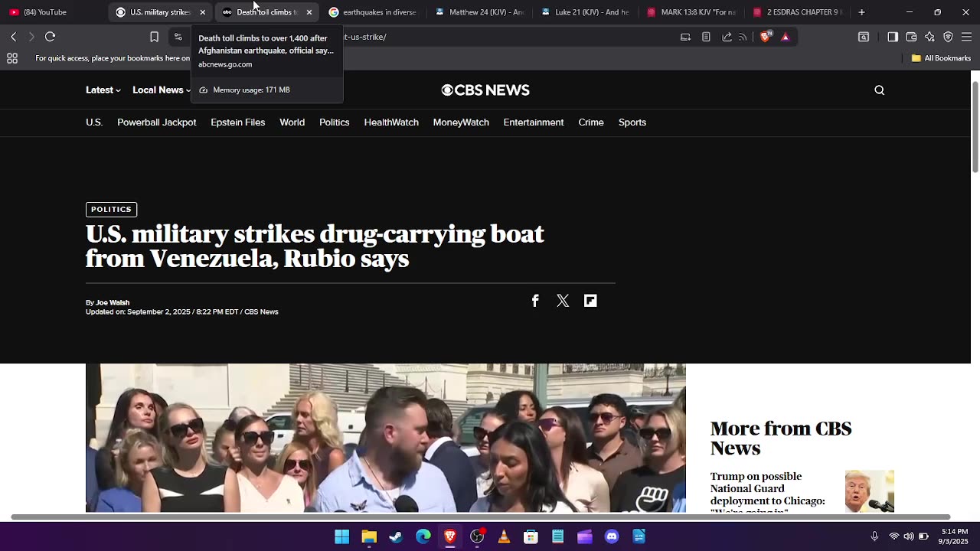Image resolution: width=980 pixels, height=551 pixels.
Task: Open the Brave Wallet icon
Action: click(x=911, y=37)
